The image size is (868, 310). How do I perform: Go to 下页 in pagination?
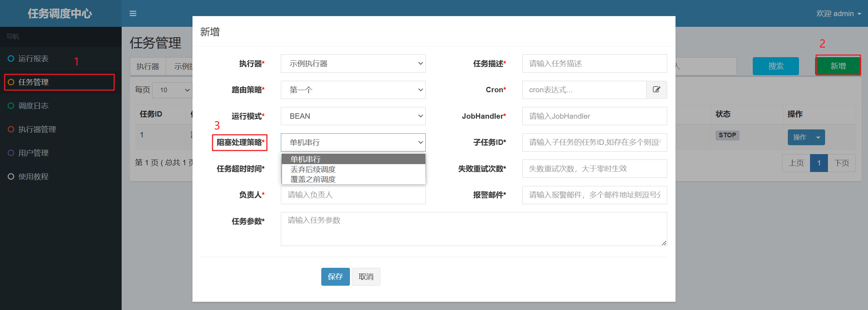coord(842,163)
